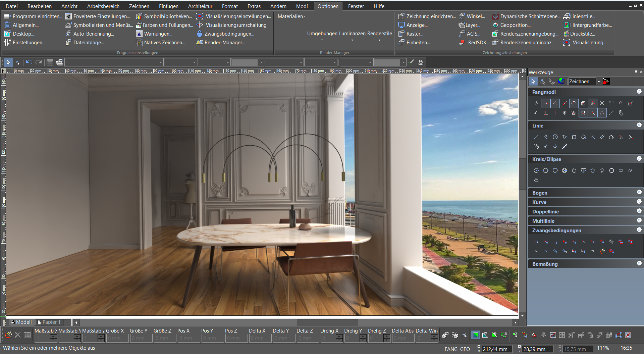Viewport: 644px width, 354px height.
Task: Open Symbolbibliotheken from the Optionen ribbon
Action: (167, 16)
